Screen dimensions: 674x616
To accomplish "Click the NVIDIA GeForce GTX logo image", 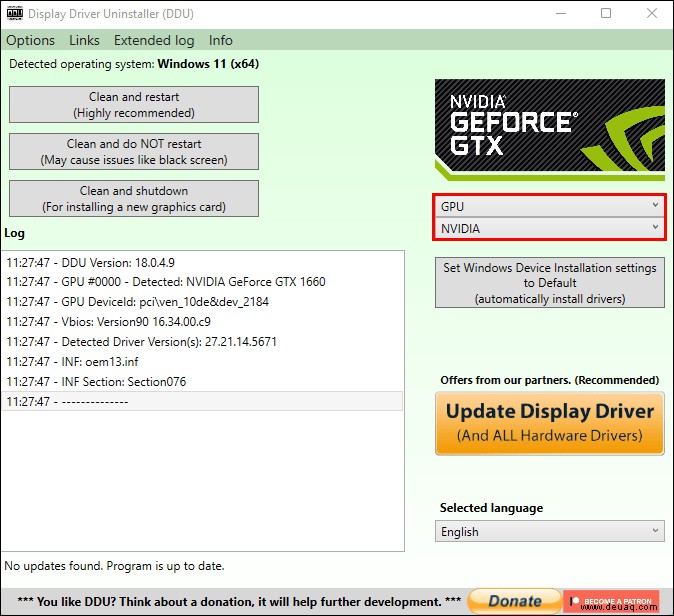I will [549, 129].
